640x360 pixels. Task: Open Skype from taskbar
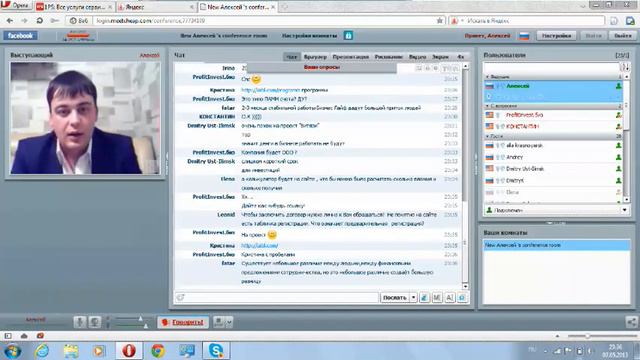pos(216,351)
